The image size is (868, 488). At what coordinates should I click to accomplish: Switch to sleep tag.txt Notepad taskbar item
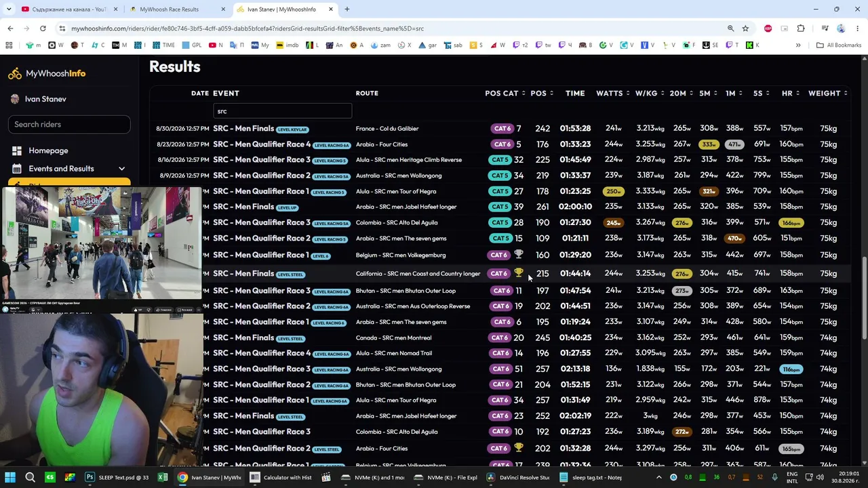coord(590,477)
